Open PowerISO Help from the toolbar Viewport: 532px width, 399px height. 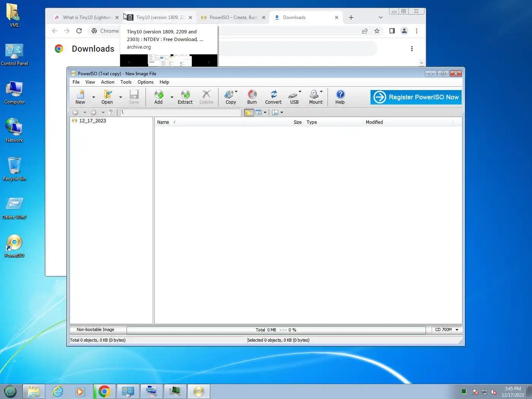(340, 97)
